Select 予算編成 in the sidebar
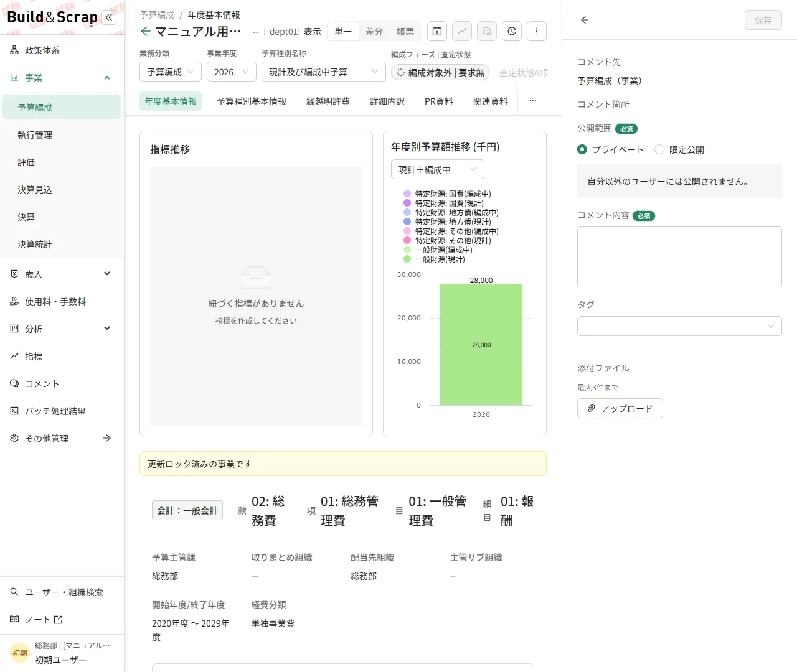The height and width of the screenshot is (672, 797). click(x=62, y=107)
